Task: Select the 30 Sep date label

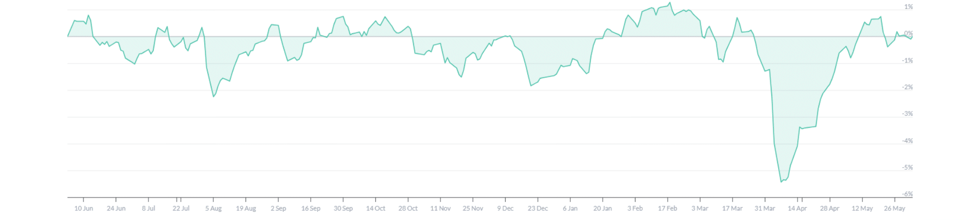Action: coord(343,208)
